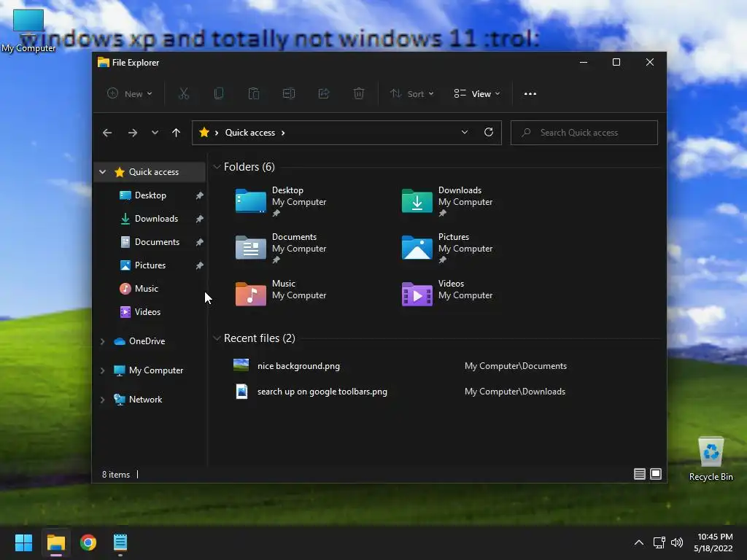Collapse the Quick access tree node
This screenshot has height=560, width=747.
(102, 172)
